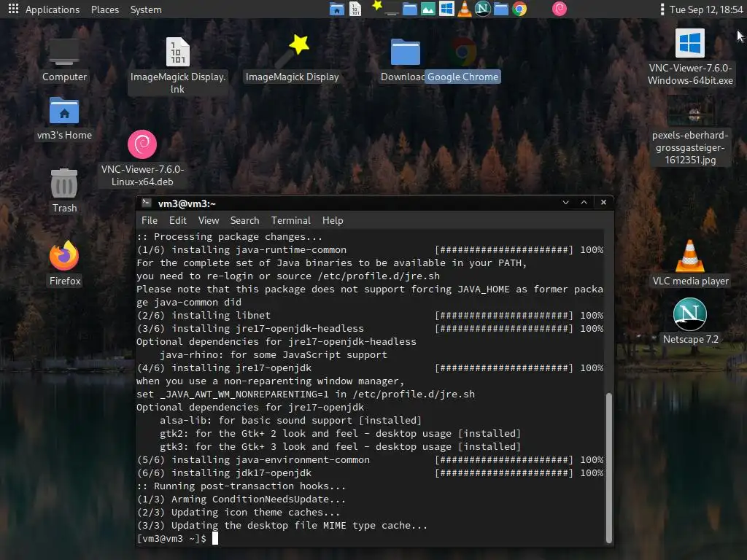Open the terminal File menu
Screen dimensions: 747x560
pos(149,220)
